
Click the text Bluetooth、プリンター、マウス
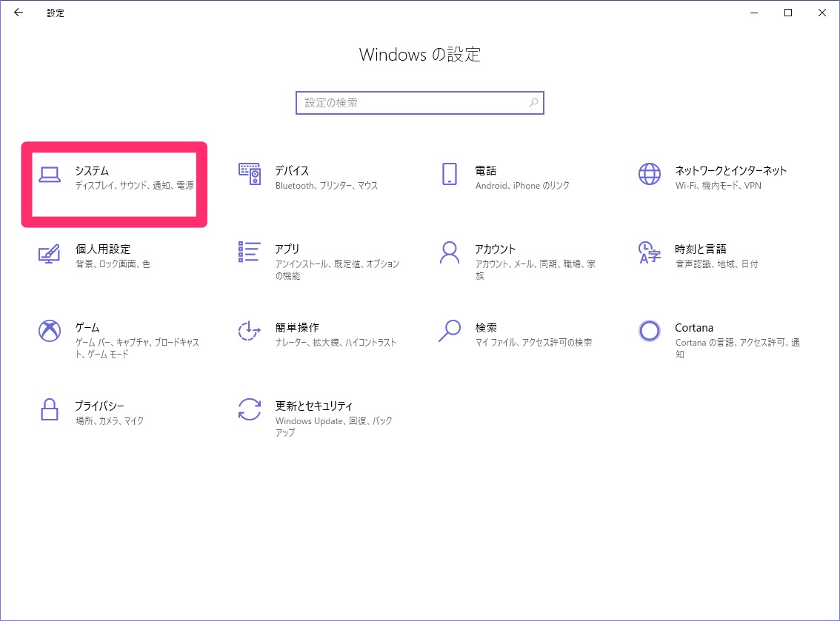[327, 185]
